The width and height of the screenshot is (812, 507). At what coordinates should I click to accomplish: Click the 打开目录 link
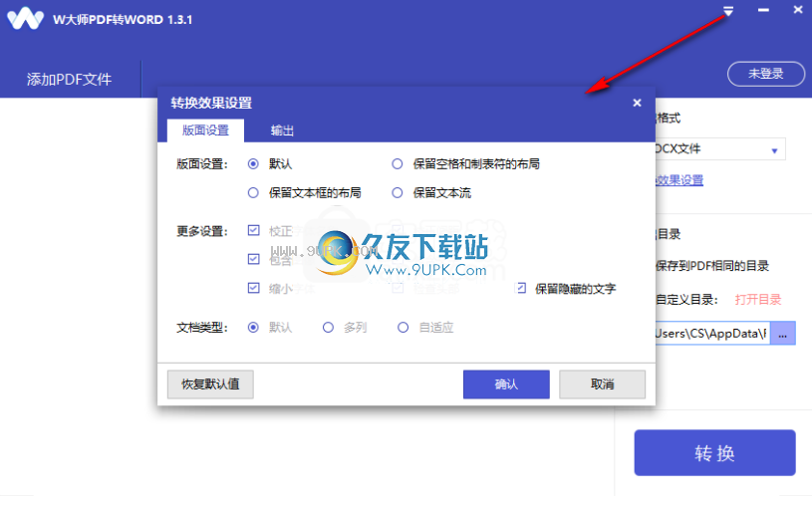757,300
